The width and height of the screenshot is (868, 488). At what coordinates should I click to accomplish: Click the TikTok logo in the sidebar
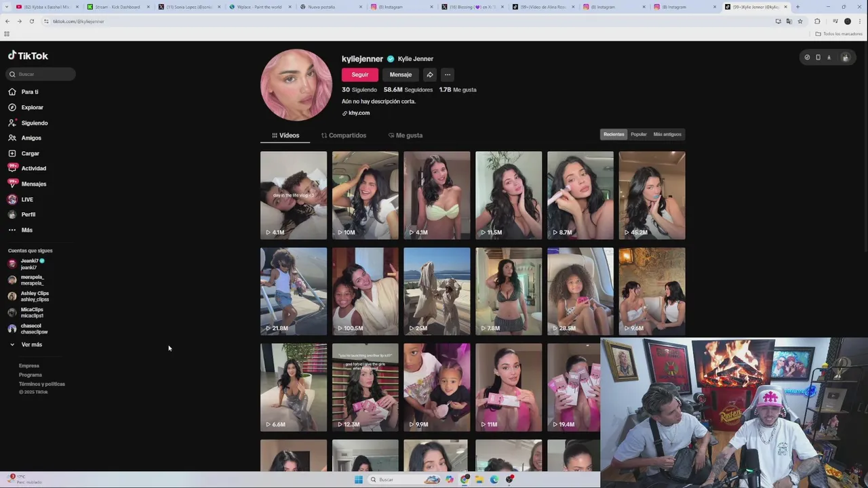[x=28, y=56]
